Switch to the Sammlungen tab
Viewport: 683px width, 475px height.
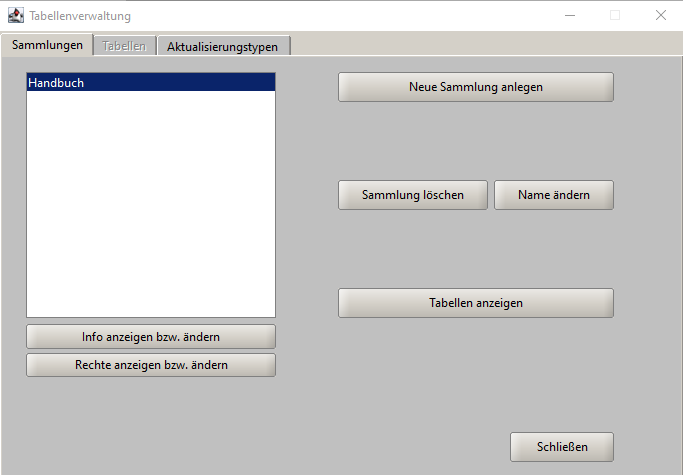pos(47,45)
